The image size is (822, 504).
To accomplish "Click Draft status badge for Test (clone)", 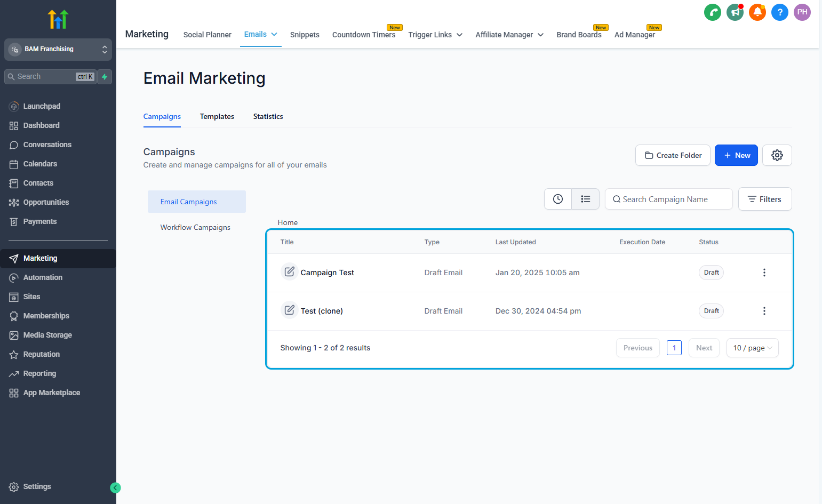I will pyautogui.click(x=711, y=311).
